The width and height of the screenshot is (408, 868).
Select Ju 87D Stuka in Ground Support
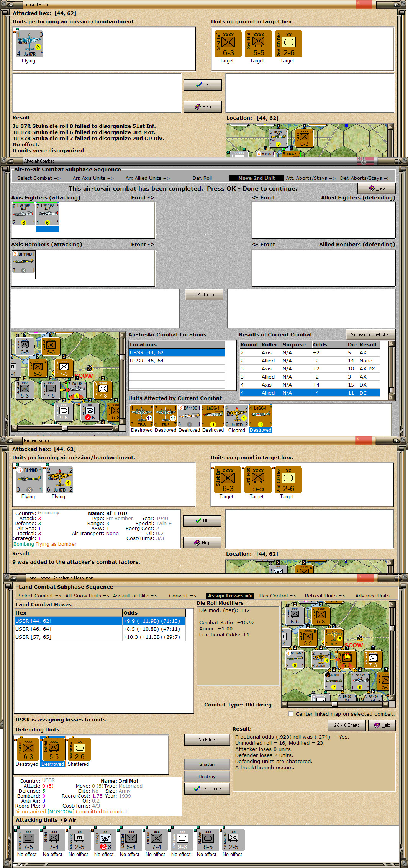pos(59,480)
